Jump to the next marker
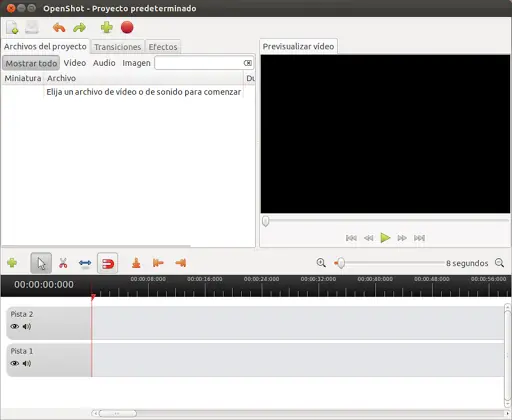Image resolution: width=512 pixels, height=420 pixels. point(180,263)
